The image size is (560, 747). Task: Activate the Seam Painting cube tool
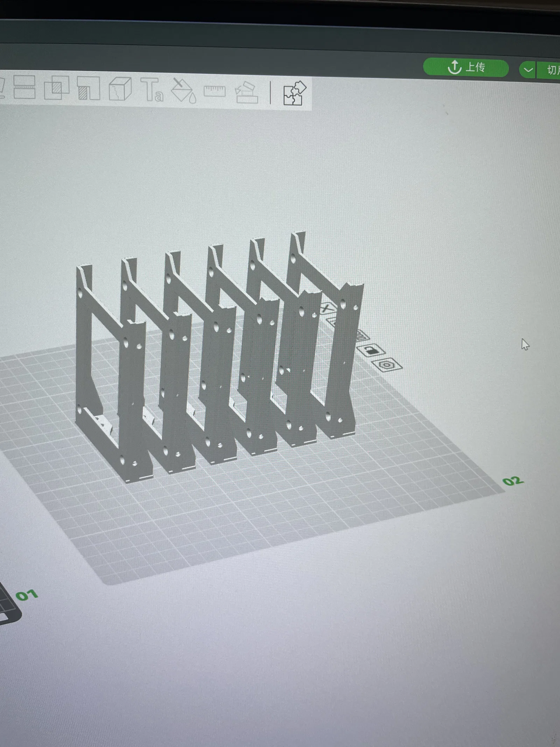coord(120,89)
